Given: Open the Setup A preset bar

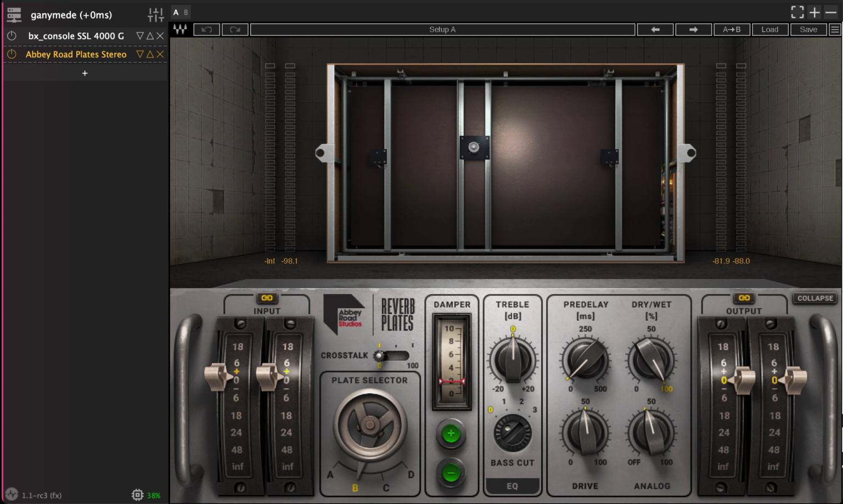Looking at the screenshot, I should click(442, 29).
